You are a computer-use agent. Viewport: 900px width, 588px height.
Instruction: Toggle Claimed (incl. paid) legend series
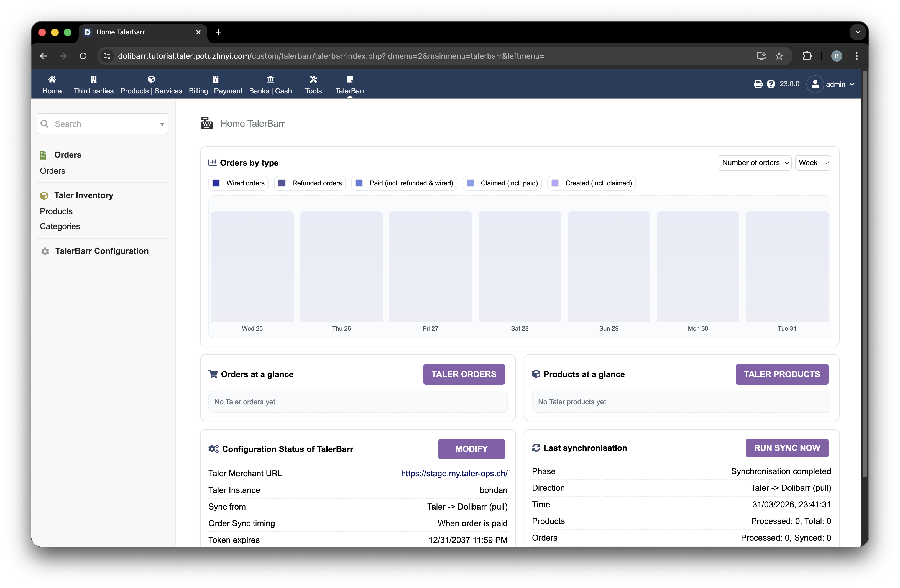coord(502,183)
